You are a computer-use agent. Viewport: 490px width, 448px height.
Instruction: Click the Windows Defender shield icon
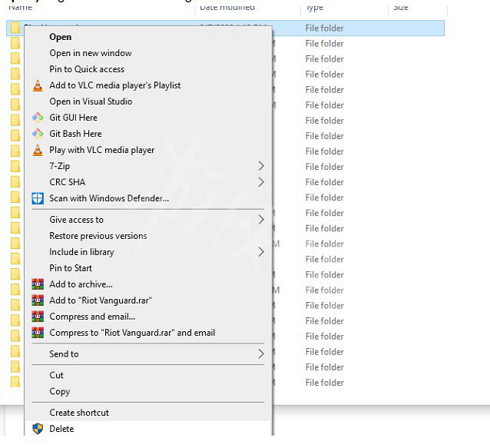tap(38, 198)
